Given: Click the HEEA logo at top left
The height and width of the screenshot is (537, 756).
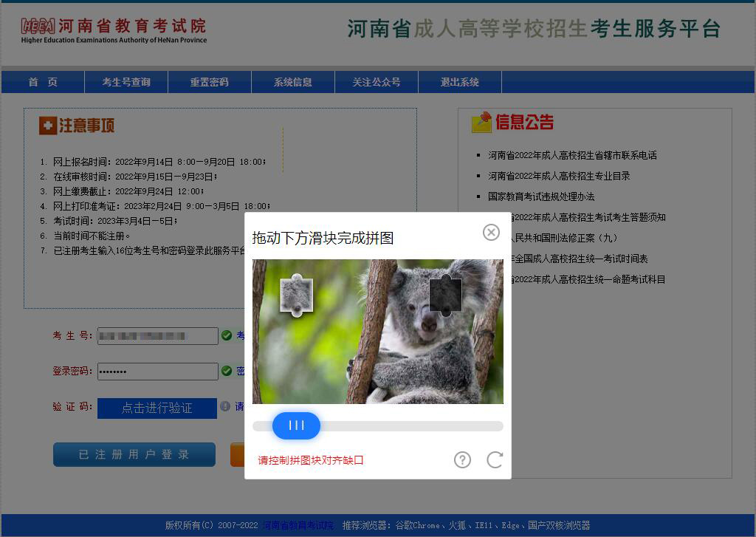Looking at the screenshot, I should pos(38,27).
